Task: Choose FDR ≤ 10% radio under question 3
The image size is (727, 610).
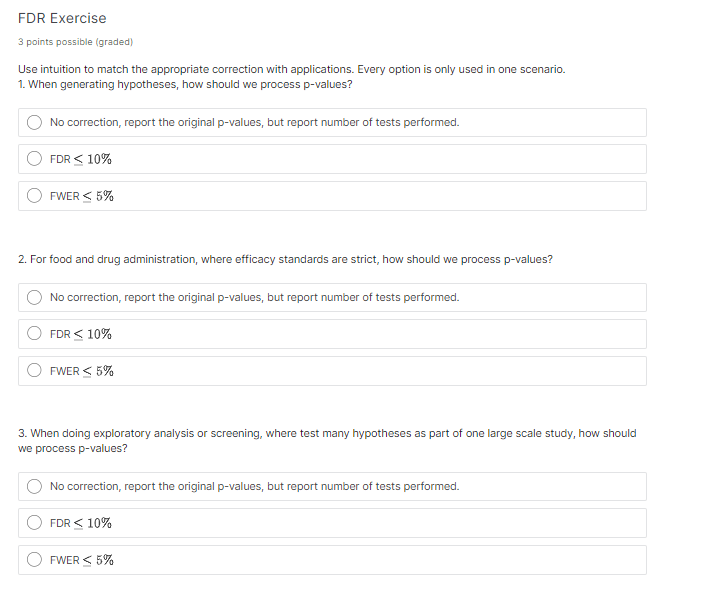Action: point(34,522)
